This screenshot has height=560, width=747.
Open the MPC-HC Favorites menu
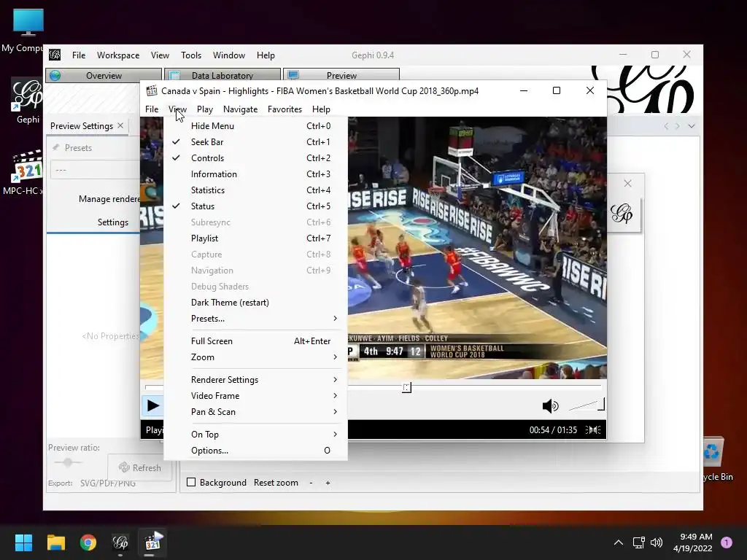tap(285, 109)
